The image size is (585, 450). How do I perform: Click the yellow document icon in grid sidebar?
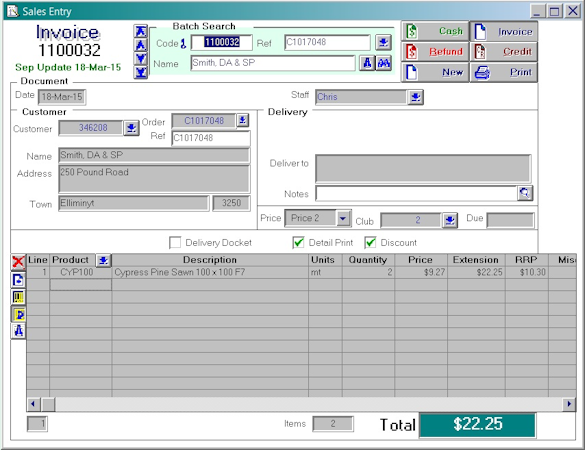click(x=18, y=315)
